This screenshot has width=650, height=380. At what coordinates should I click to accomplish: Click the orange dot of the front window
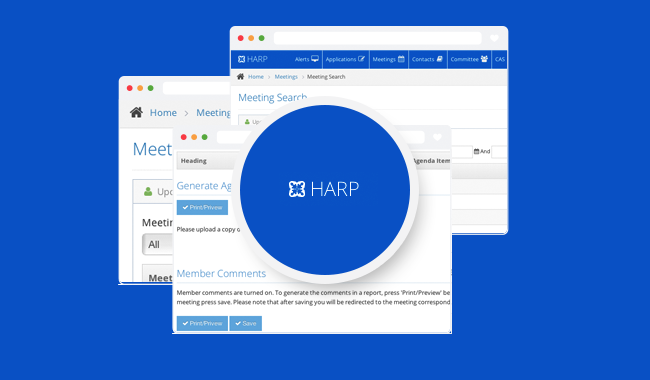click(194, 137)
